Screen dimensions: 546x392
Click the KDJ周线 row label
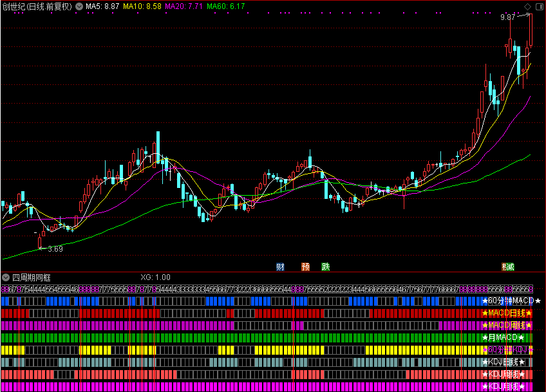(x=504, y=374)
